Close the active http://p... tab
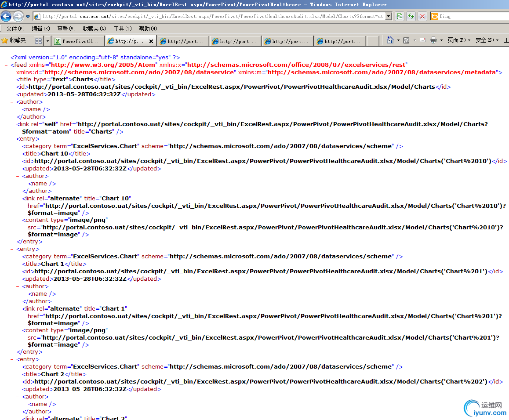The image size is (509, 420). point(151,41)
